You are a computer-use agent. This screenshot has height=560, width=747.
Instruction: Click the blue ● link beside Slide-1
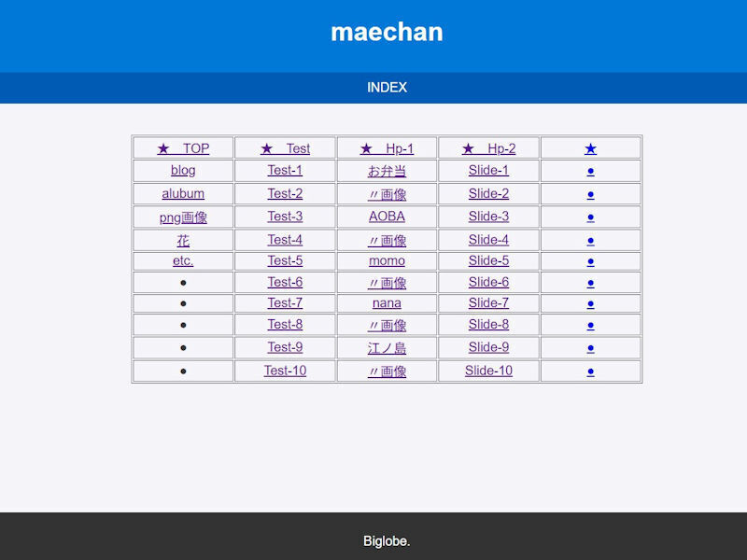(x=590, y=171)
